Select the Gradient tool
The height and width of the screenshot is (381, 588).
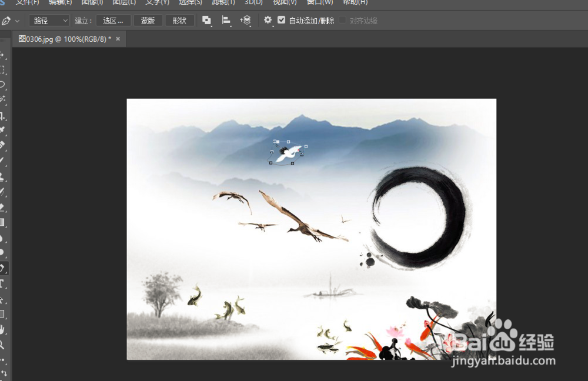tap(2, 222)
